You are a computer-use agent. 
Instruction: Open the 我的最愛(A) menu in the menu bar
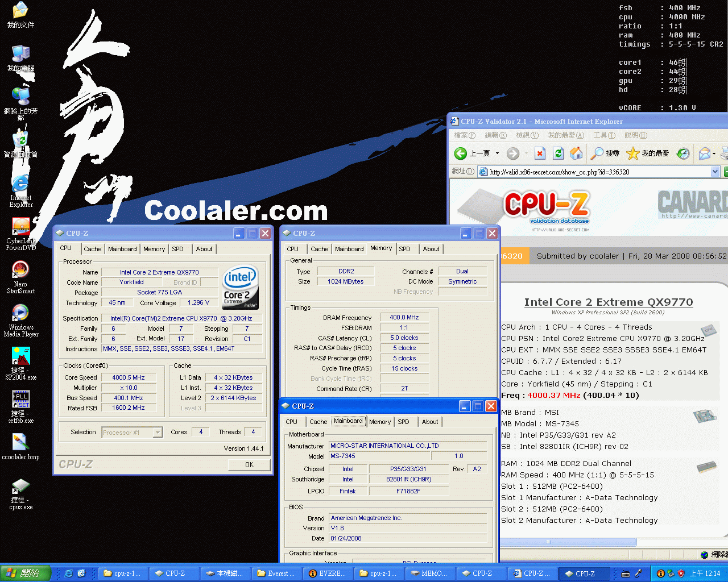pyautogui.click(x=566, y=135)
